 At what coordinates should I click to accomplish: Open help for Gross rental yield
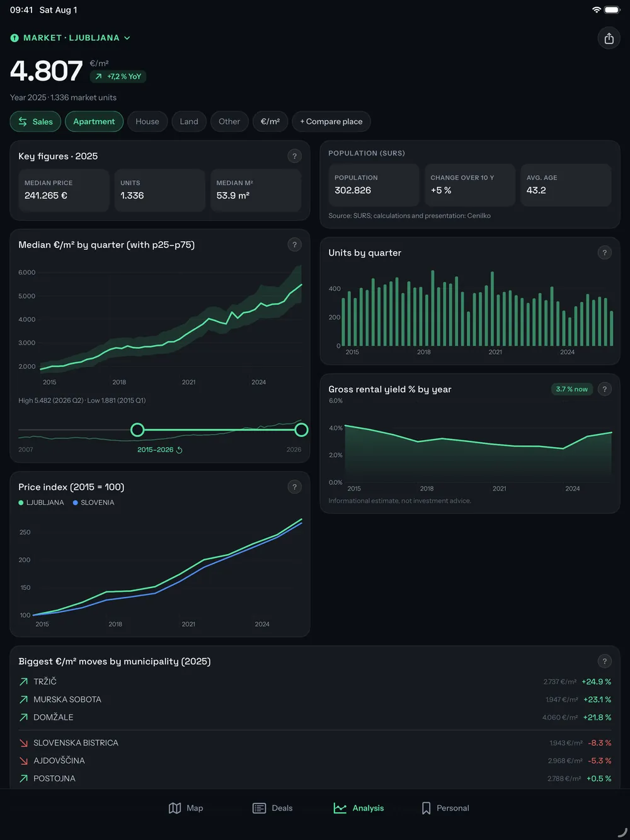coord(604,389)
